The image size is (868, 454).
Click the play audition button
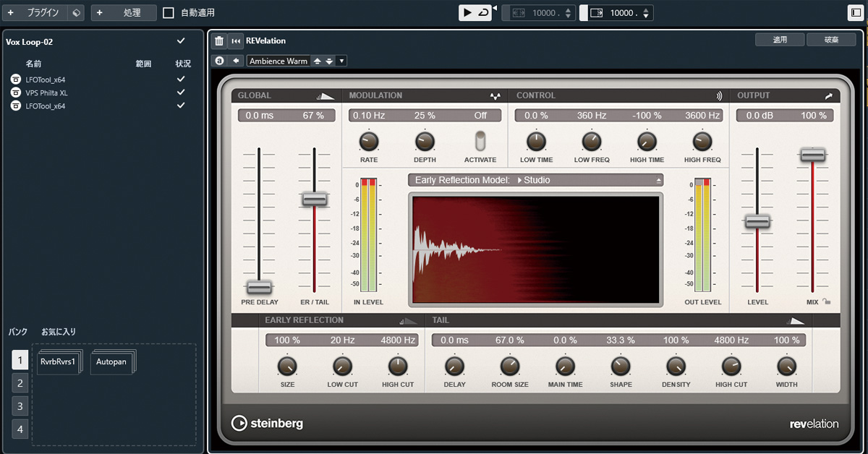tap(467, 13)
